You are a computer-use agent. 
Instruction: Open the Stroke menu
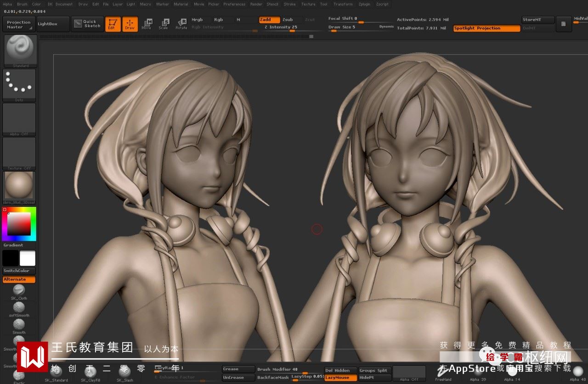289,4
